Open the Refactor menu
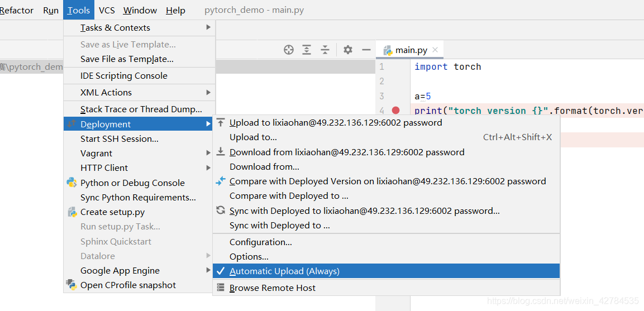The image size is (644, 311). [x=16, y=10]
